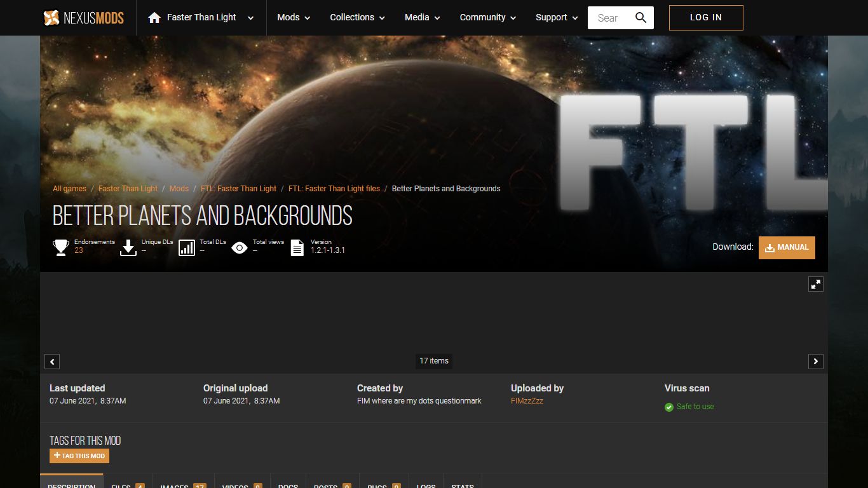Image resolution: width=868 pixels, height=488 pixels.
Task: Click the Last updated label
Action: [x=78, y=388]
